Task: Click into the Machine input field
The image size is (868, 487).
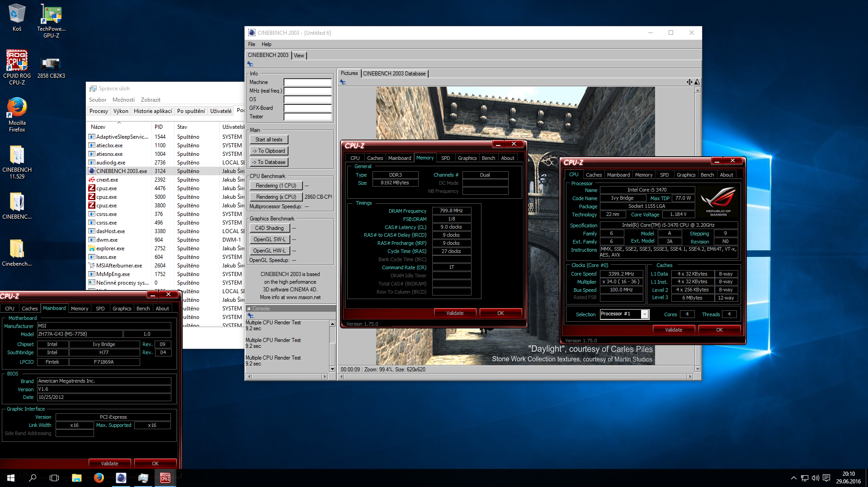Action: pyautogui.click(x=307, y=82)
